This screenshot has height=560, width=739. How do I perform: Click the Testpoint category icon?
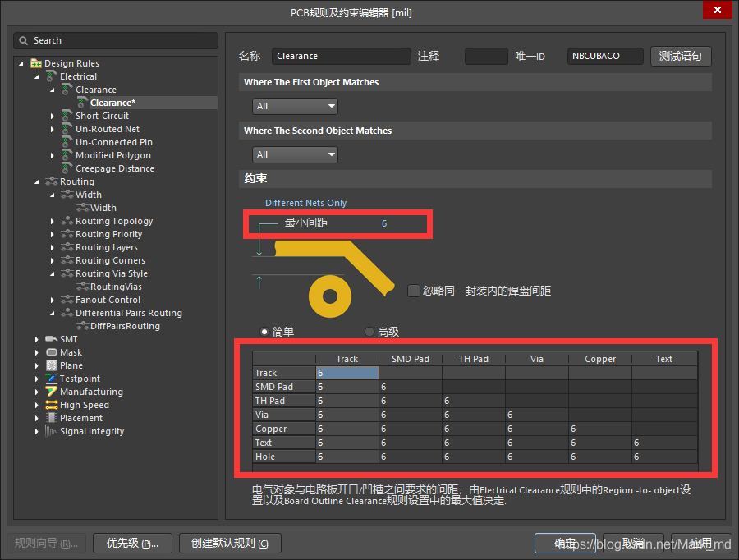[52, 379]
